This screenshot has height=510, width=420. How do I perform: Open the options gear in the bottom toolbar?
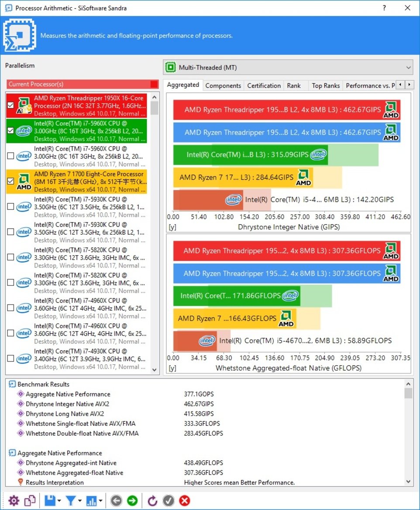(x=14, y=500)
